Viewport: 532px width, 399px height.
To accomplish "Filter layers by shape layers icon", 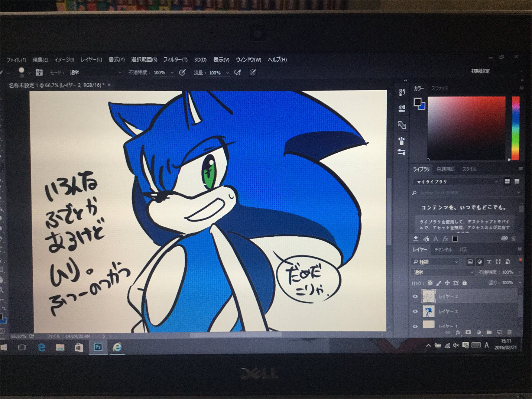I will (498, 262).
